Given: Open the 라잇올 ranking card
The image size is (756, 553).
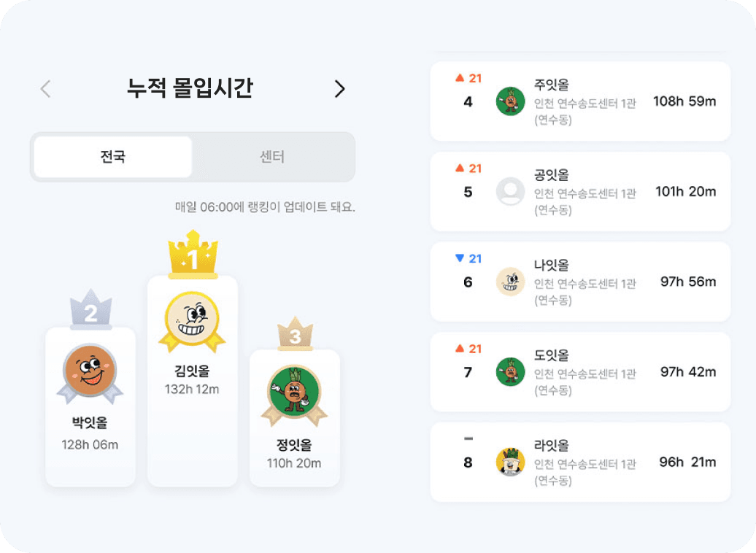Looking at the screenshot, I should [580, 462].
